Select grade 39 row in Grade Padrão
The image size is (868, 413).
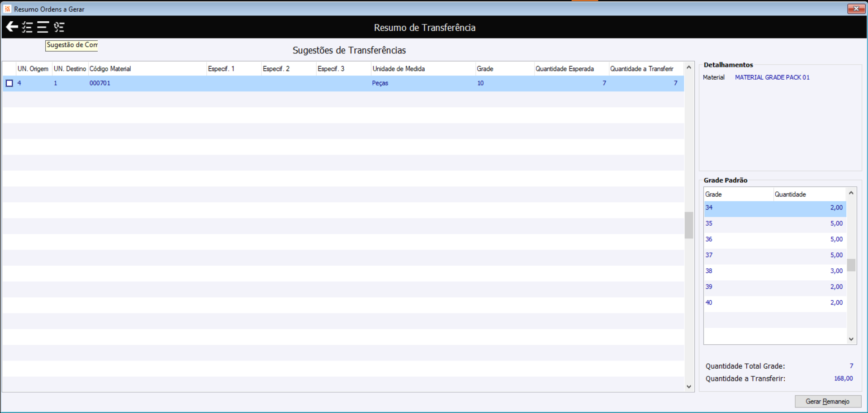[775, 287]
